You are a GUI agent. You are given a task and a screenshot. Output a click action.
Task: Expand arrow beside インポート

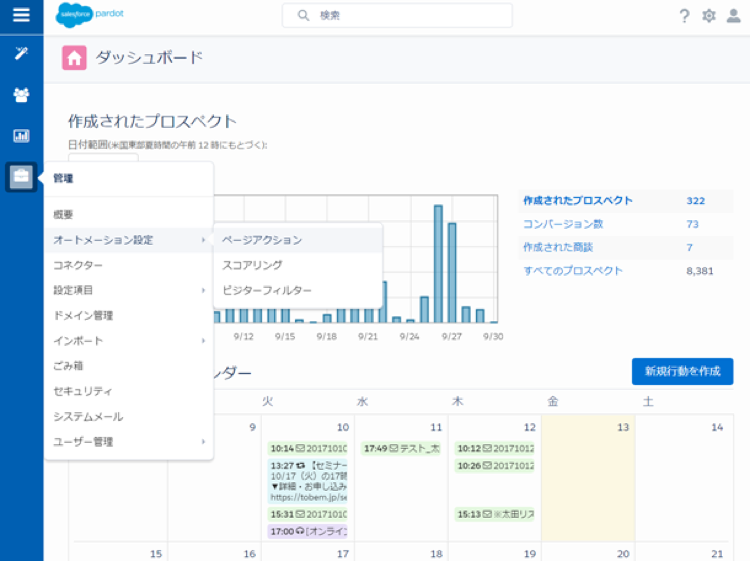203,341
